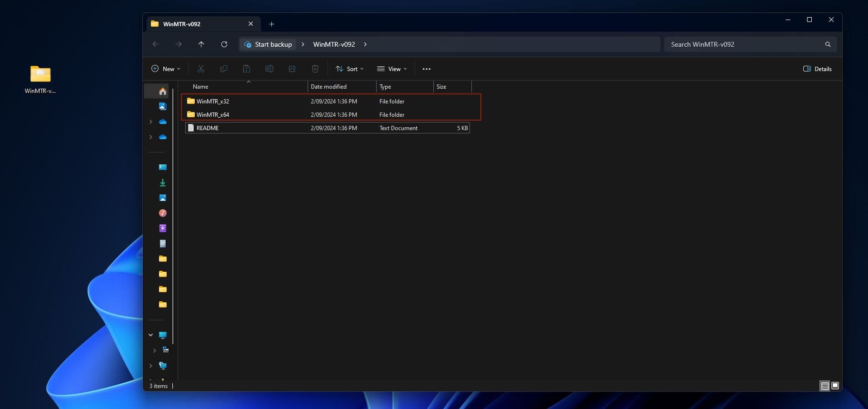Screen dimensions: 868x409
Task: Open Desktop in the navigation pane
Action: [x=163, y=167]
